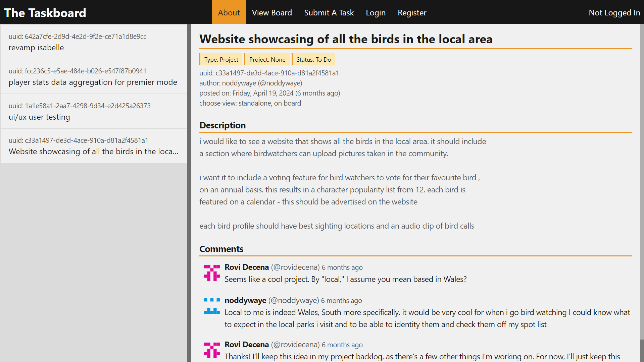Screen dimensions: 644x362
Task: Click the avatar beside the third comment
Action: pyautogui.click(x=212, y=350)
